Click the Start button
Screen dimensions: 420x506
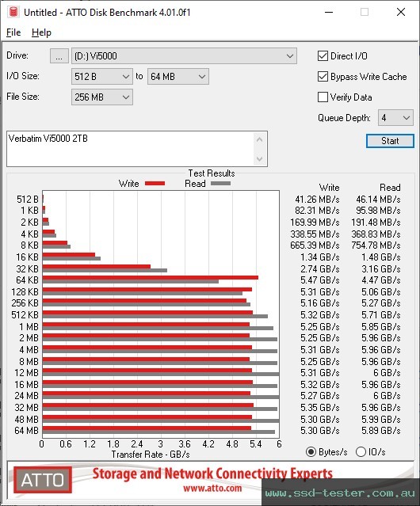pos(390,141)
